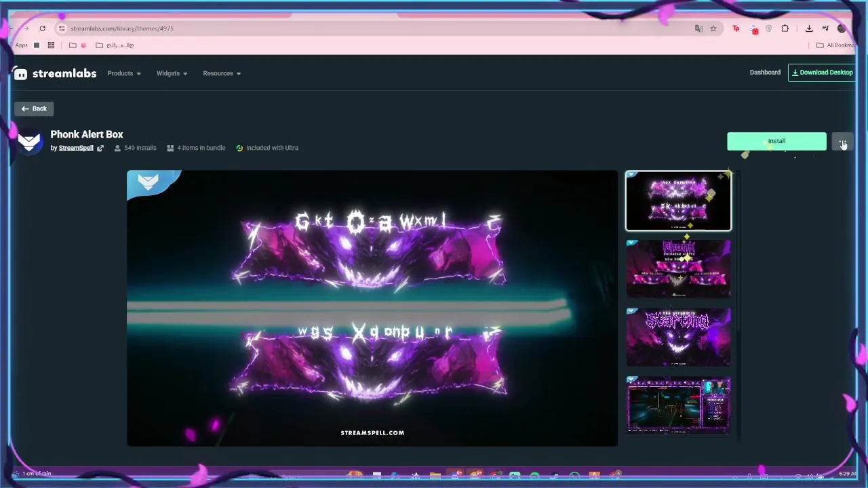The width and height of the screenshot is (868, 488).
Task: Click the bundle grid icon
Action: click(170, 148)
